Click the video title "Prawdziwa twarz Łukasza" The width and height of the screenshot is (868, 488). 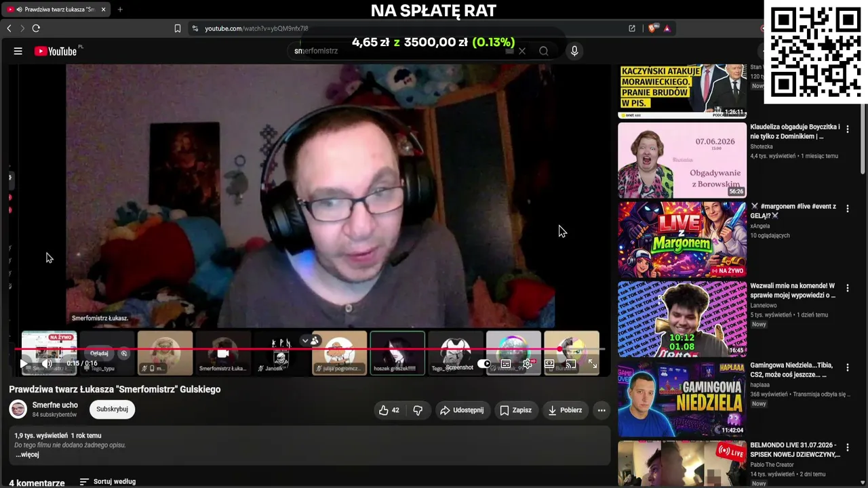(115, 390)
